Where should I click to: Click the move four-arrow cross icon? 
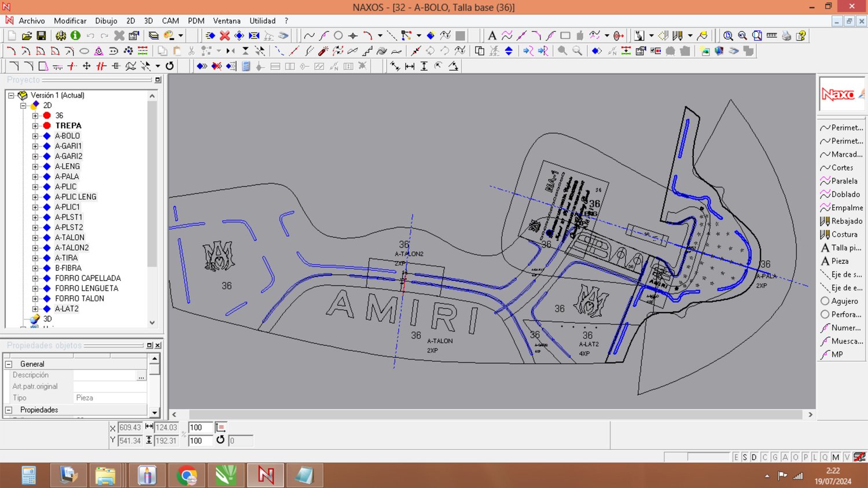pyautogui.click(x=87, y=66)
